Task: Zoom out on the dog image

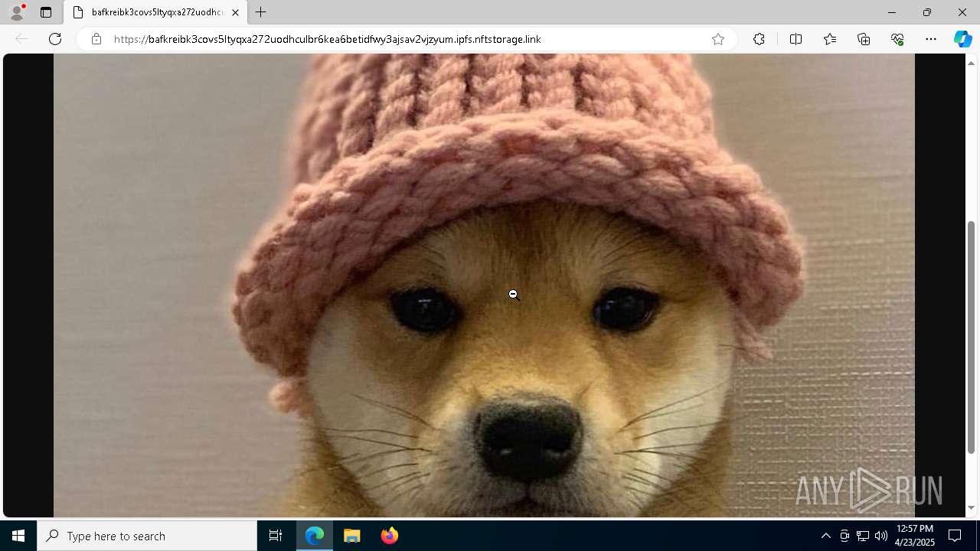Action: (x=484, y=285)
